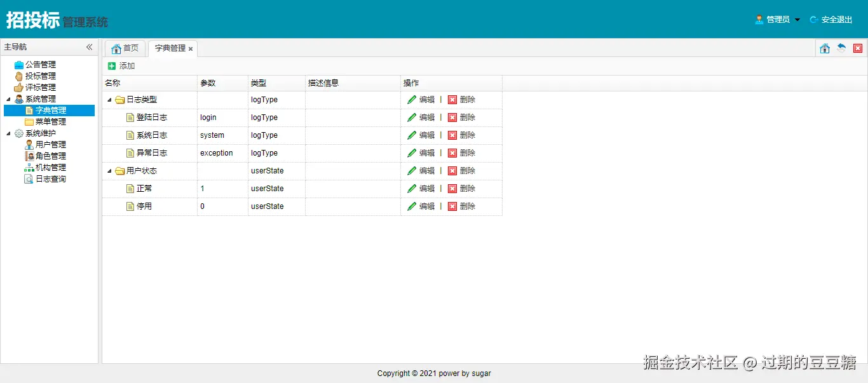Click the 类型 column header
Image resolution: width=868 pixels, height=383 pixels.
(277, 83)
